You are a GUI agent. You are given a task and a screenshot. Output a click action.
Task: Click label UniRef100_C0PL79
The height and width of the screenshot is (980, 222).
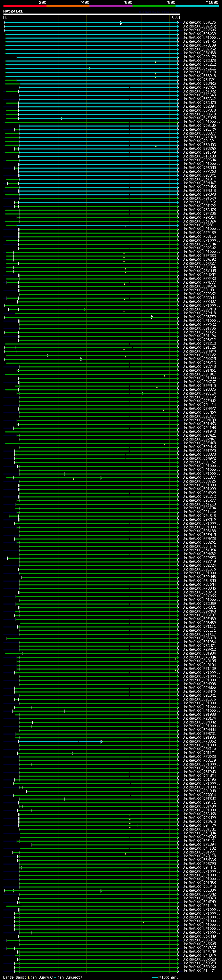click(199, 57)
